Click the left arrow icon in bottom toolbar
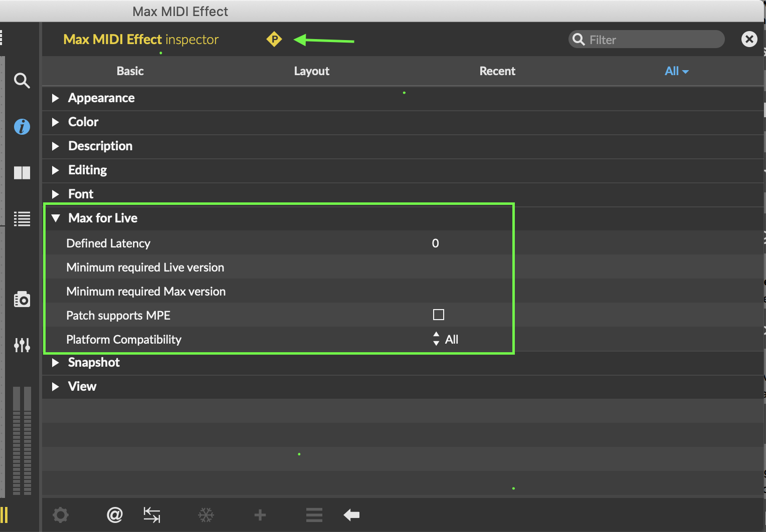 point(351,514)
